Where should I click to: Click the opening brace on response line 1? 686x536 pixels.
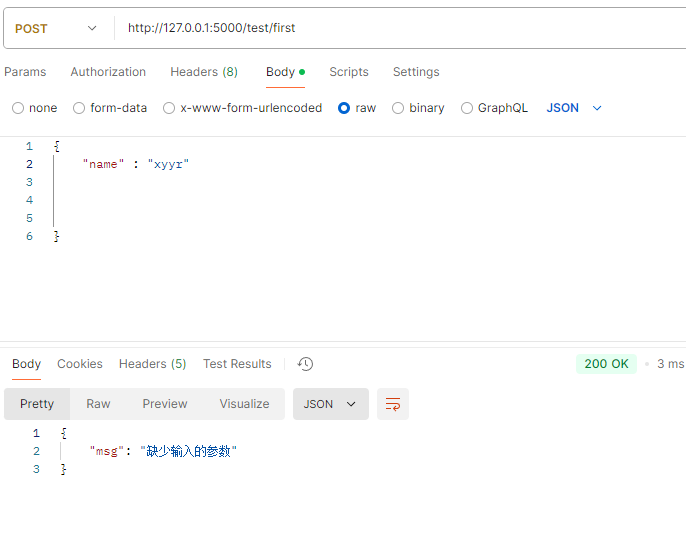64,433
